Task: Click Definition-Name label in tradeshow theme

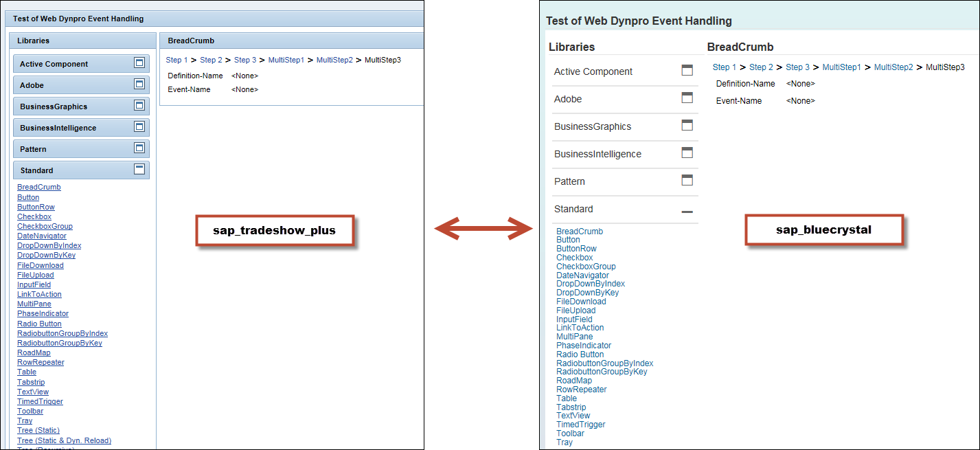Action: (x=196, y=76)
